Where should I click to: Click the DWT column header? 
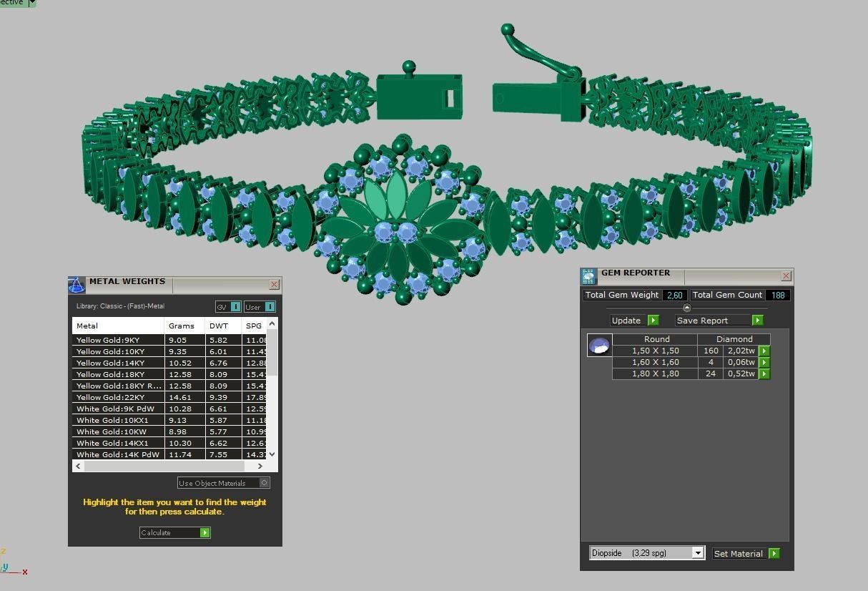(223, 326)
